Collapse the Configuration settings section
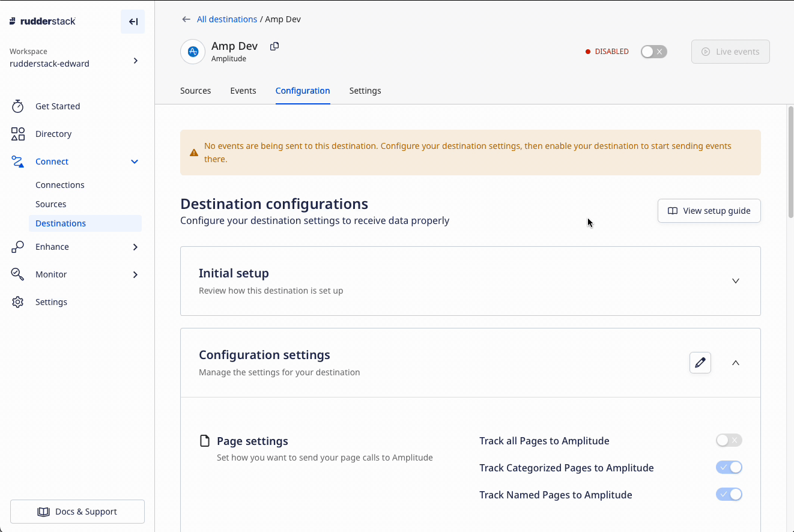The width and height of the screenshot is (794, 532). point(735,363)
